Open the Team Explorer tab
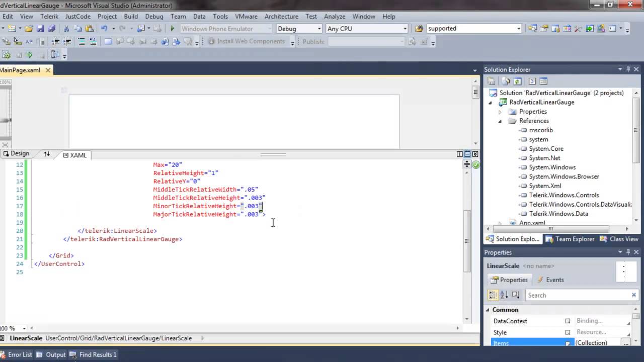The width and height of the screenshot is (644, 362). point(570,239)
